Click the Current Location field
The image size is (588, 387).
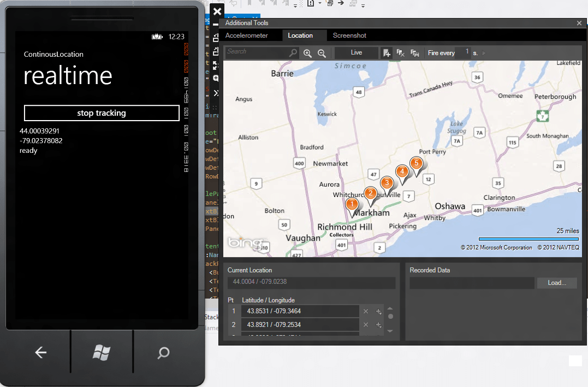311,282
